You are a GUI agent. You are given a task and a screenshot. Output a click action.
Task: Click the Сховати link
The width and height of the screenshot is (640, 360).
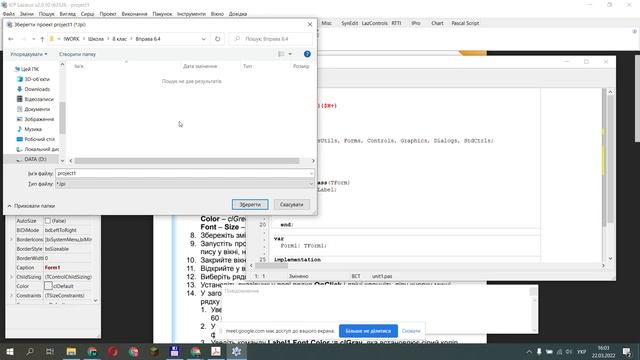pos(411,331)
